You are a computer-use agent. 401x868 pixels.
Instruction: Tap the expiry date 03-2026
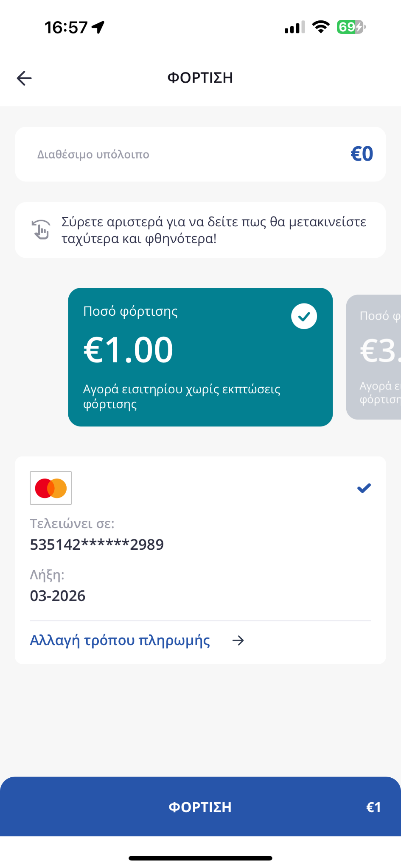click(58, 596)
